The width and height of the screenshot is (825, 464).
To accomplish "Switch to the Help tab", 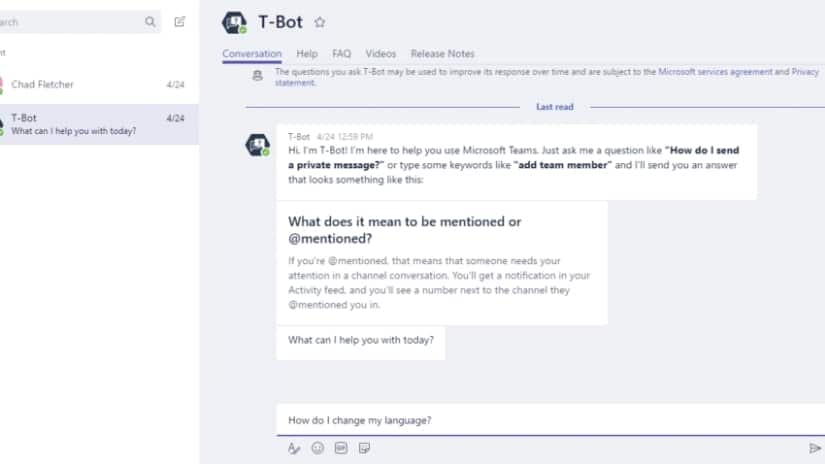I will tap(307, 54).
